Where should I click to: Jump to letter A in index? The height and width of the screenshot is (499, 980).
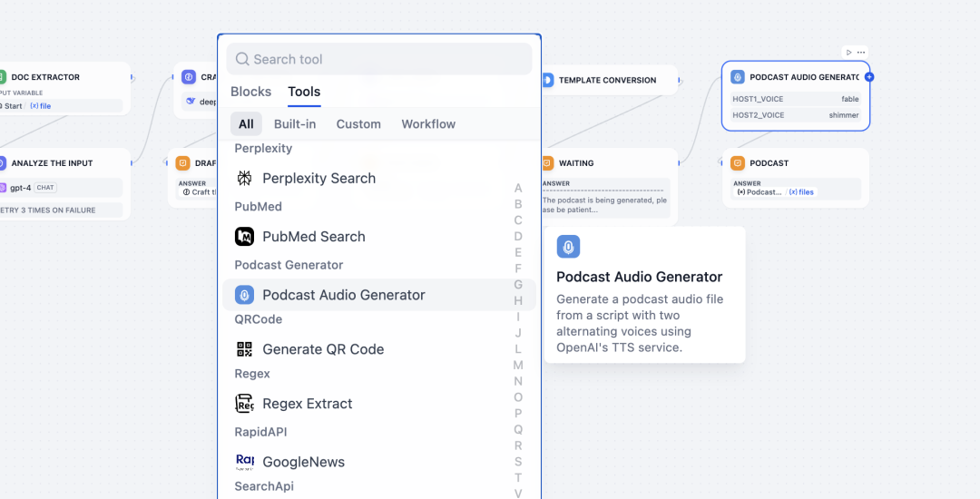pyautogui.click(x=518, y=188)
